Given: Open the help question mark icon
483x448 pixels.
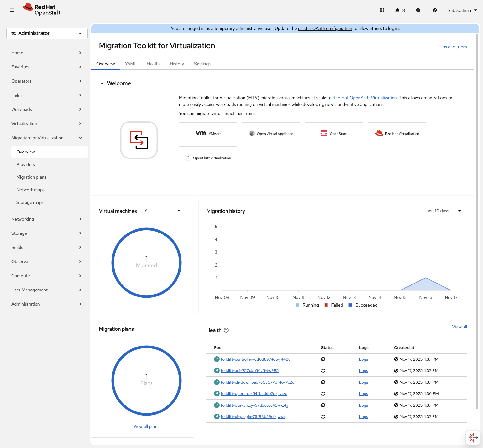Looking at the screenshot, I should (x=434, y=10).
